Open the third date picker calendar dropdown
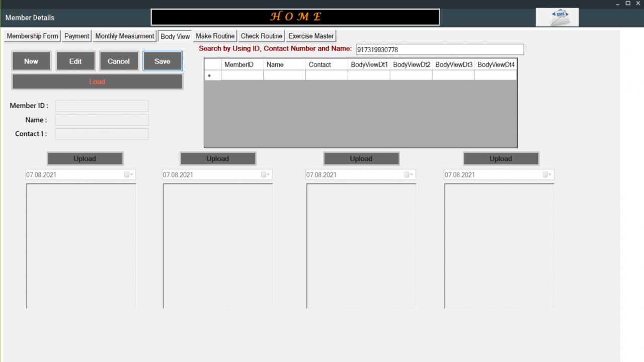 (409, 175)
